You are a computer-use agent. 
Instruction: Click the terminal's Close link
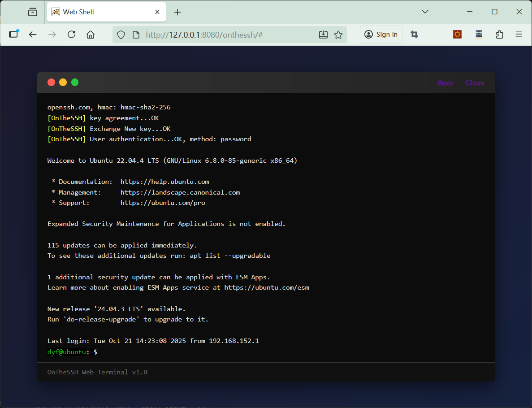(x=475, y=82)
